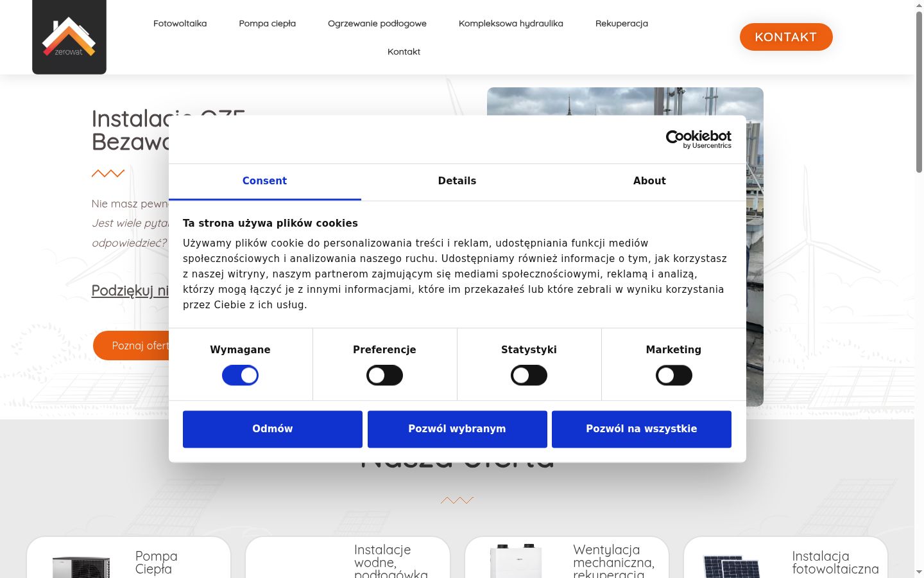Click the recuperator unit thumbnail
The image size is (924, 578).
pyautogui.click(x=516, y=561)
